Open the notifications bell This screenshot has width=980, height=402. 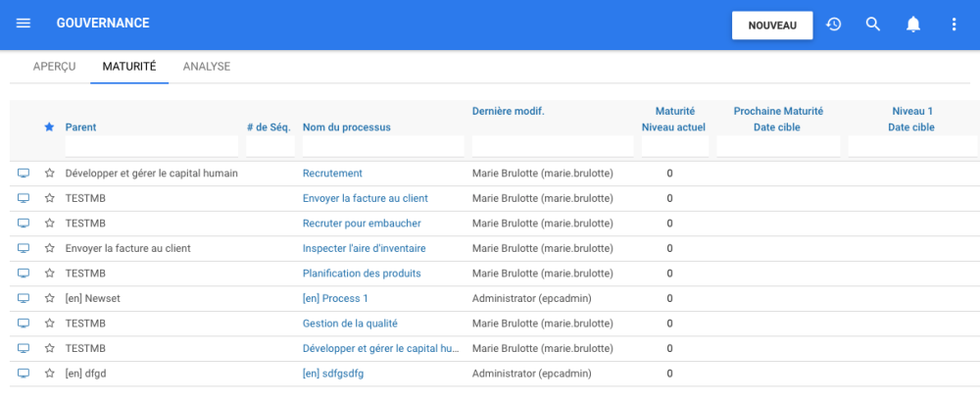(x=913, y=25)
